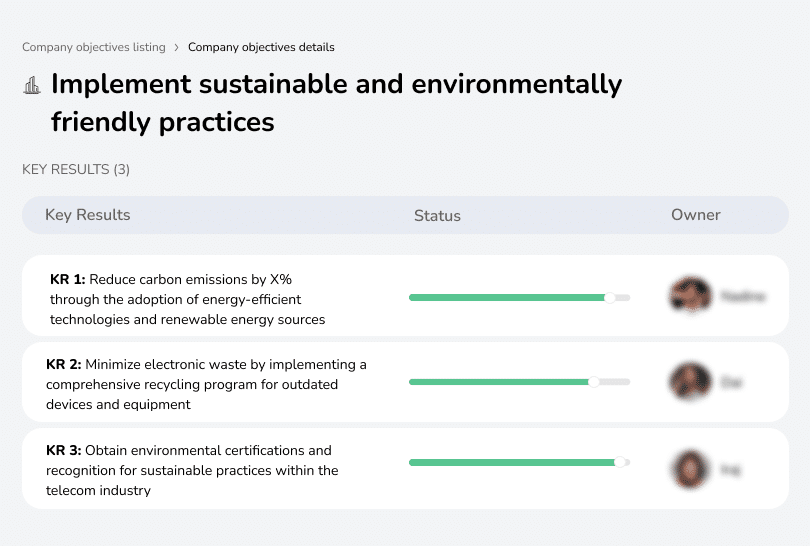Click the Owner column header

coord(695,215)
